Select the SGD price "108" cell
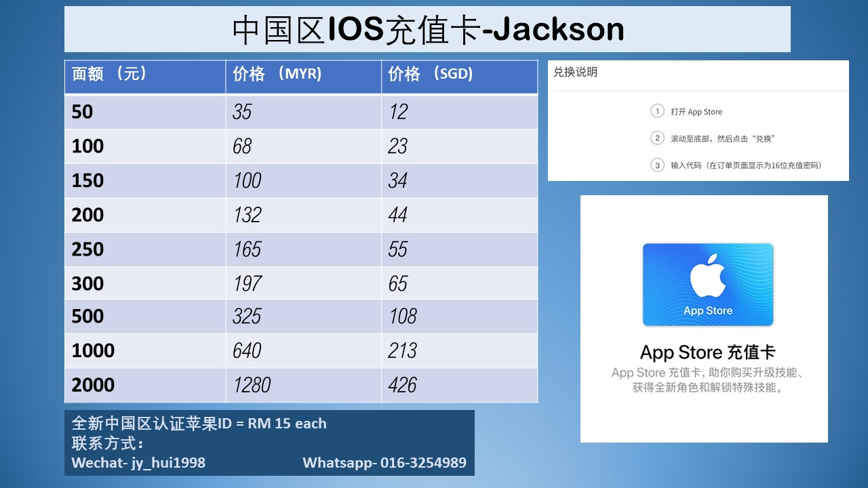The height and width of the screenshot is (488, 868). click(460, 317)
